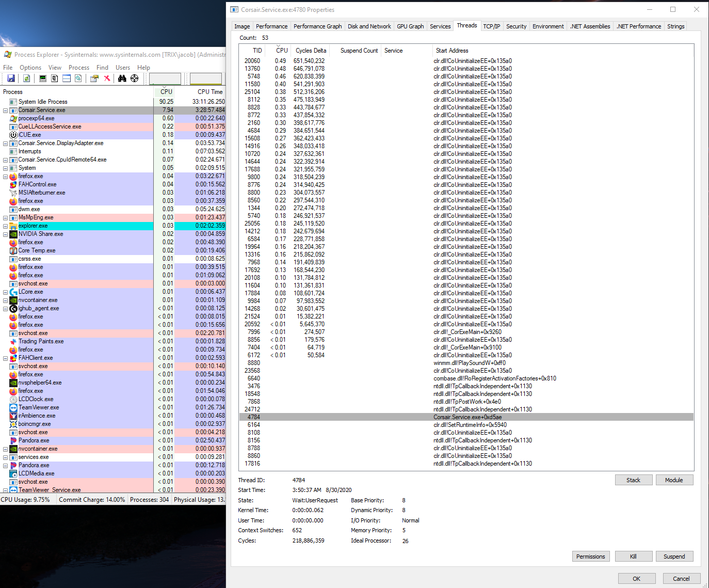Click the Stack button
Viewport: 709px width, 588px height.
pos(633,480)
